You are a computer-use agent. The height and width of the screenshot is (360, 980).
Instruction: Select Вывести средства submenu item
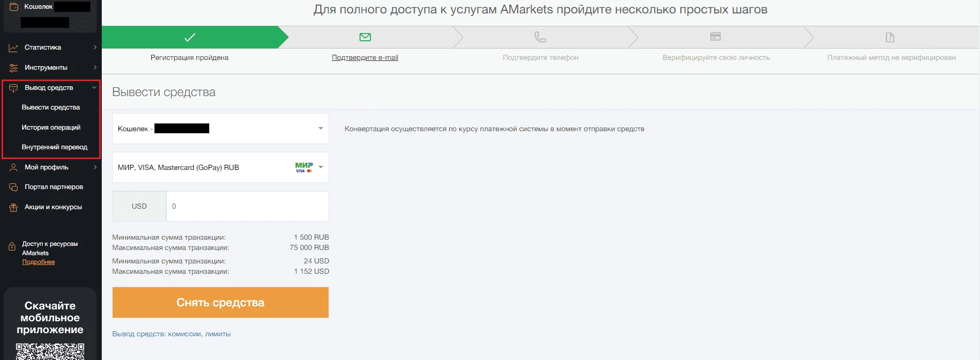click(x=51, y=107)
